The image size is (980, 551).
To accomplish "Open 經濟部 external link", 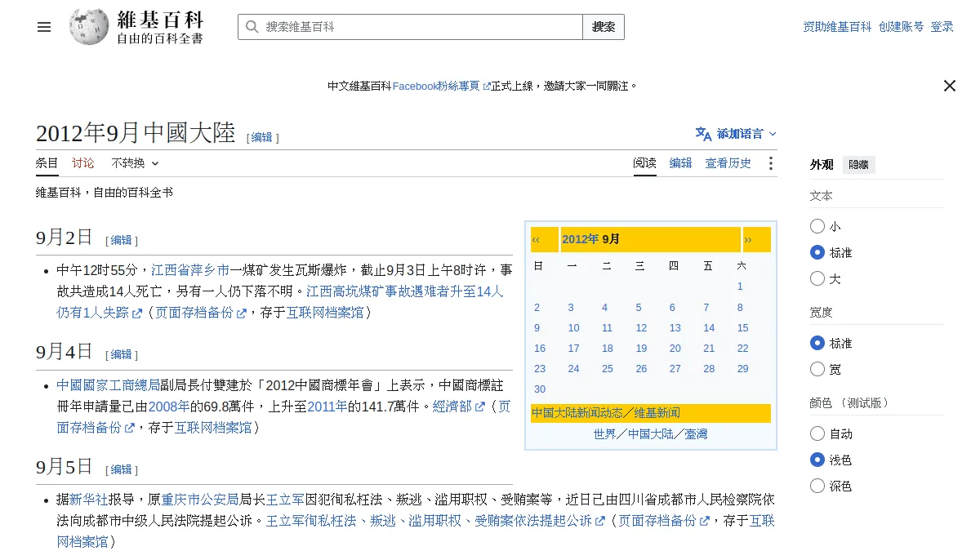I will 459,407.
